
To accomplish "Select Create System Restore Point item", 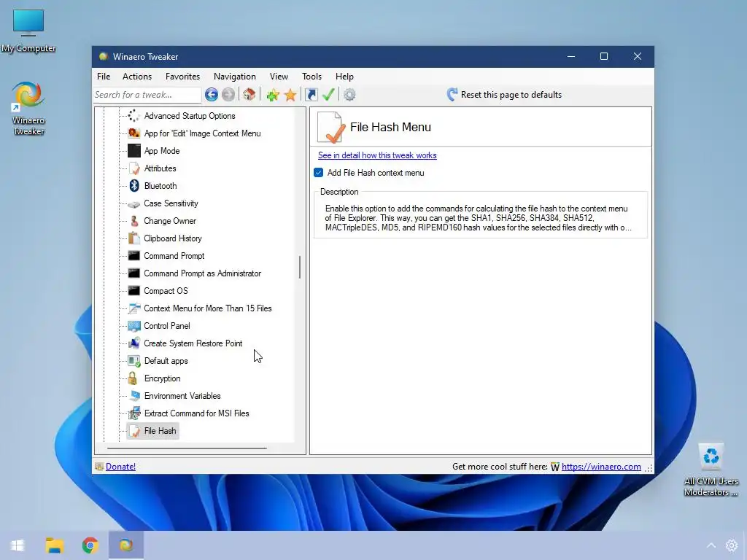I will coord(193,343).
